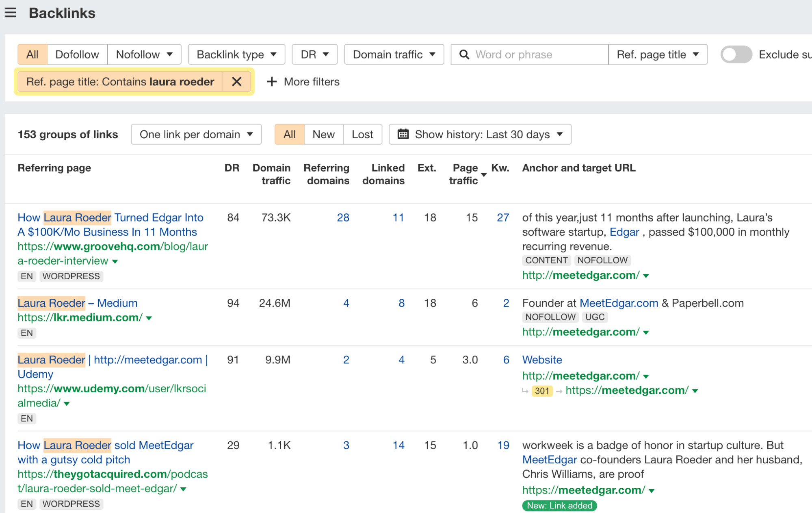Toggle the Exclude subdomains switch
The image size is (812, 513).
[735, 54]
